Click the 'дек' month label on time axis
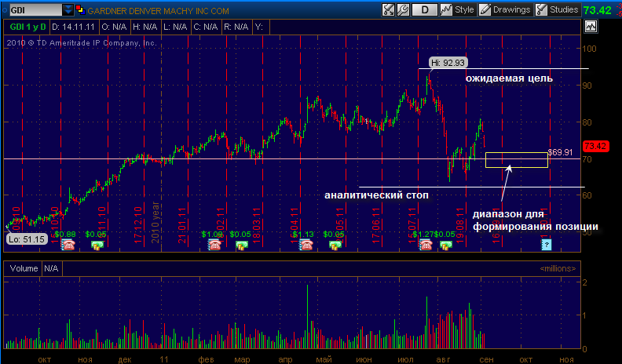 125,359
